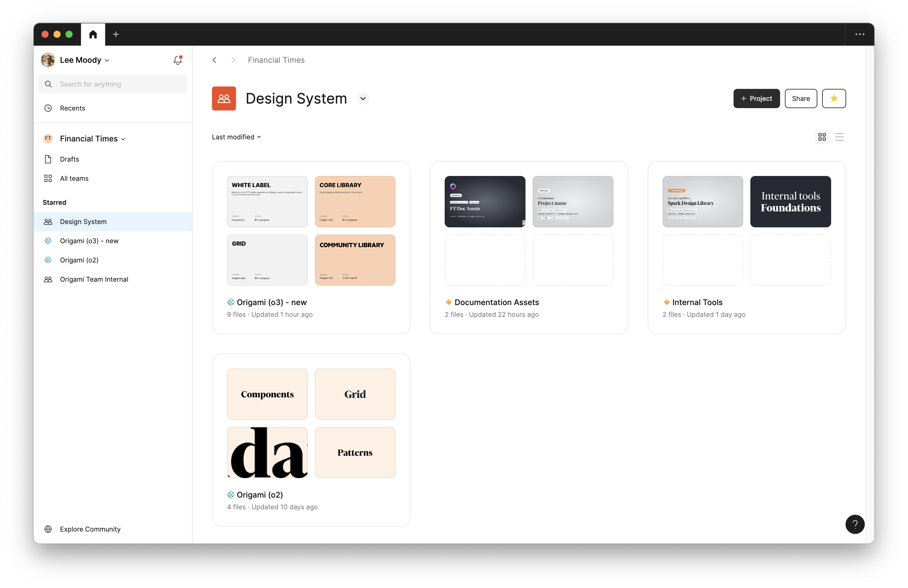The image size is (908, 588).
Task: Click Starred section heading
Action: pos(54,202)
